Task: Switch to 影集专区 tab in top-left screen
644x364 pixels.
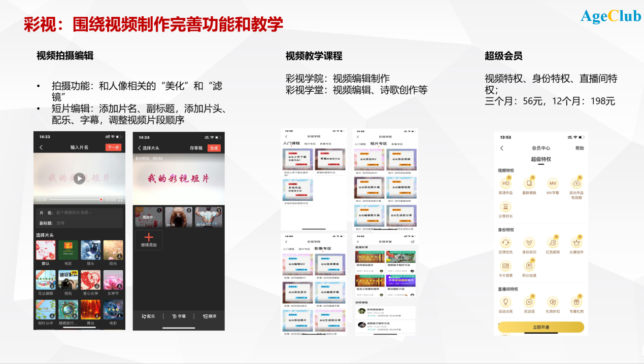Action: (x=325, y=144)
